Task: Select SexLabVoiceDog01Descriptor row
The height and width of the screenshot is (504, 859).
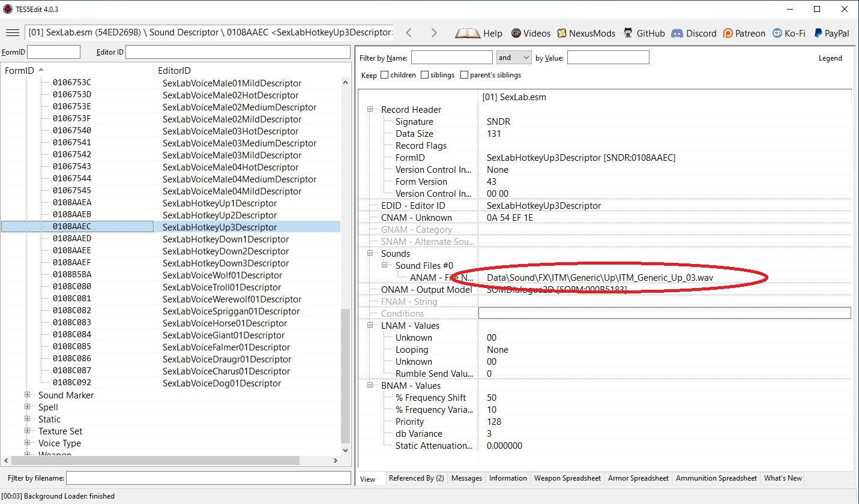Action: [170, 383]
